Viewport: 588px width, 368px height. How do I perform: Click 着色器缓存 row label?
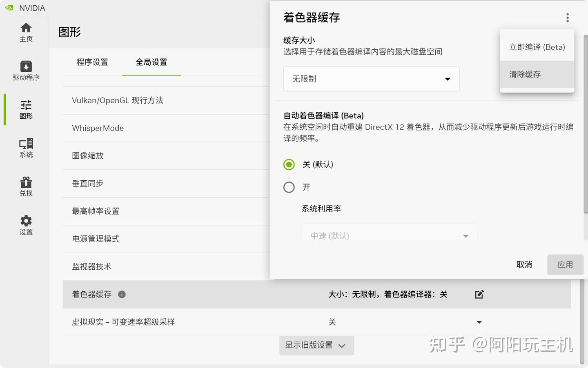[x=91, y=294]
